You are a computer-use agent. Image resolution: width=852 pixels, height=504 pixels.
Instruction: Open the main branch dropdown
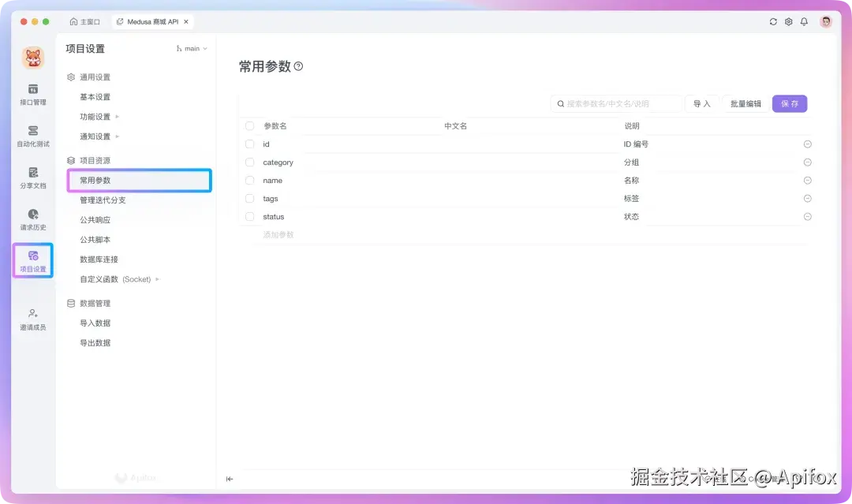pos(190,48)
